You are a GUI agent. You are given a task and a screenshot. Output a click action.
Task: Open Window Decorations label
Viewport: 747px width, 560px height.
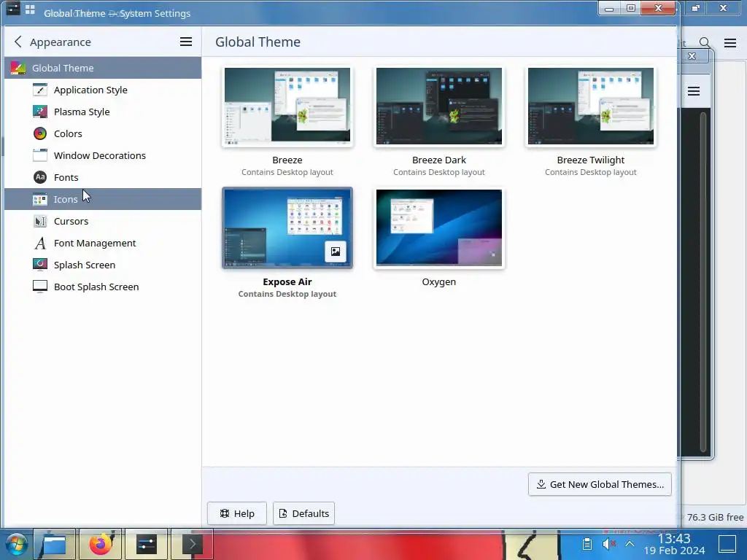tap(99, 156)
